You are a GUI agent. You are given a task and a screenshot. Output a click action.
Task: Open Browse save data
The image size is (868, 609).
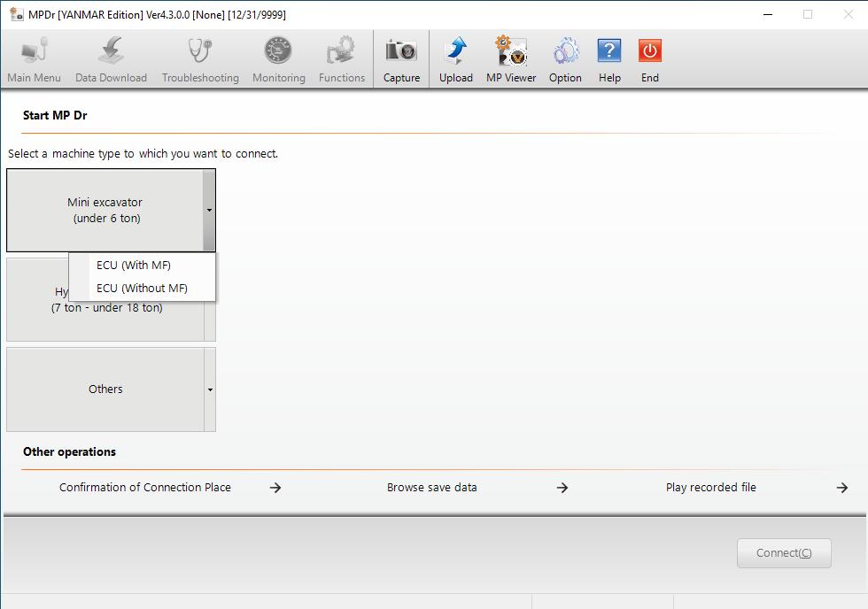pos(431,487)
